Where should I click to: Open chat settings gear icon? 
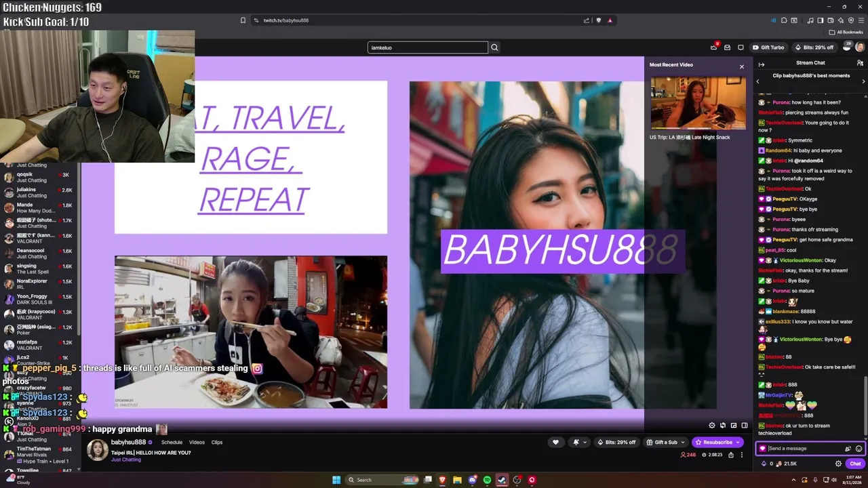tap(838, 464)
